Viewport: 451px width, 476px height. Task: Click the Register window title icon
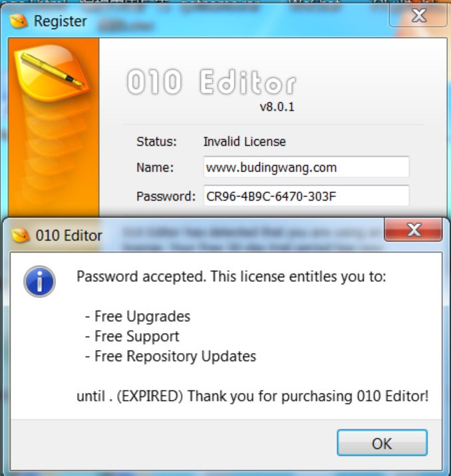pos(19,21)
